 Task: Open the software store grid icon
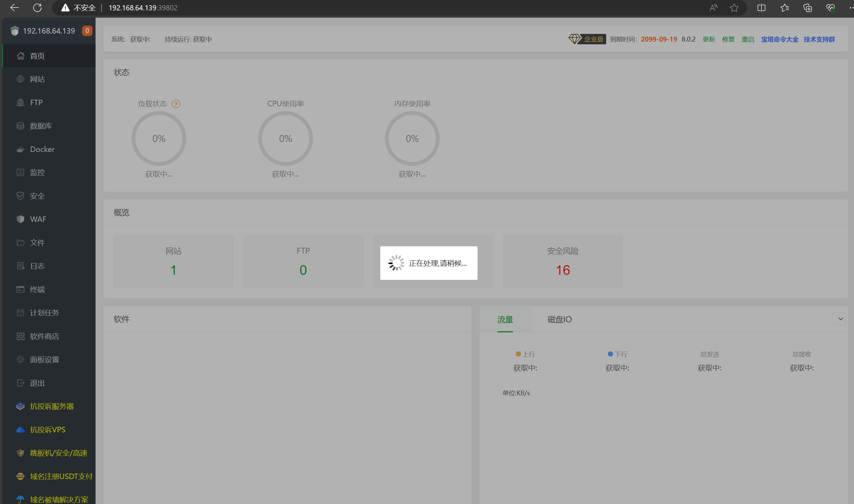[x=20, y=336]
